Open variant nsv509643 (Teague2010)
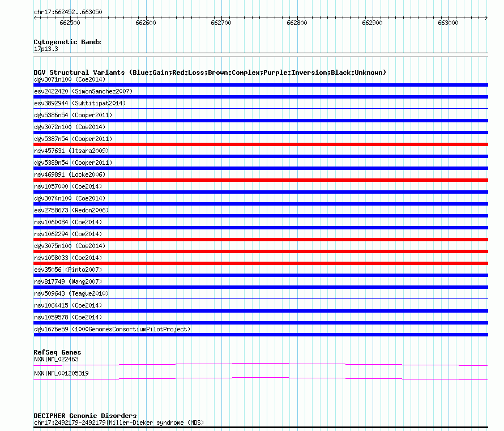Screen dimensions: 504x431 [71, 293]
